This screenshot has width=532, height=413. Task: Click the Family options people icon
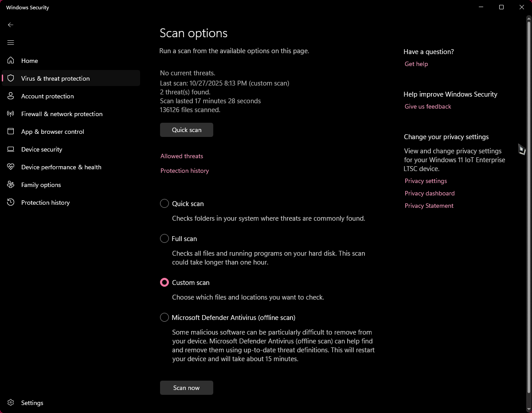point(11,185)
